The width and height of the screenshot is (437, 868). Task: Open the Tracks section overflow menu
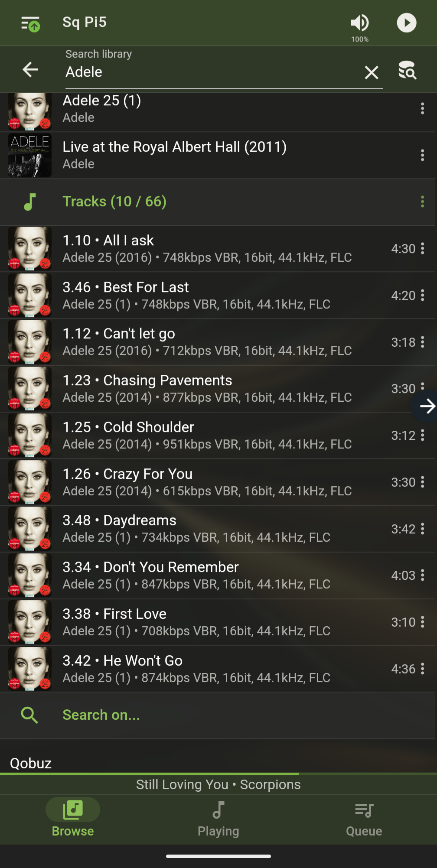[422, 202]
